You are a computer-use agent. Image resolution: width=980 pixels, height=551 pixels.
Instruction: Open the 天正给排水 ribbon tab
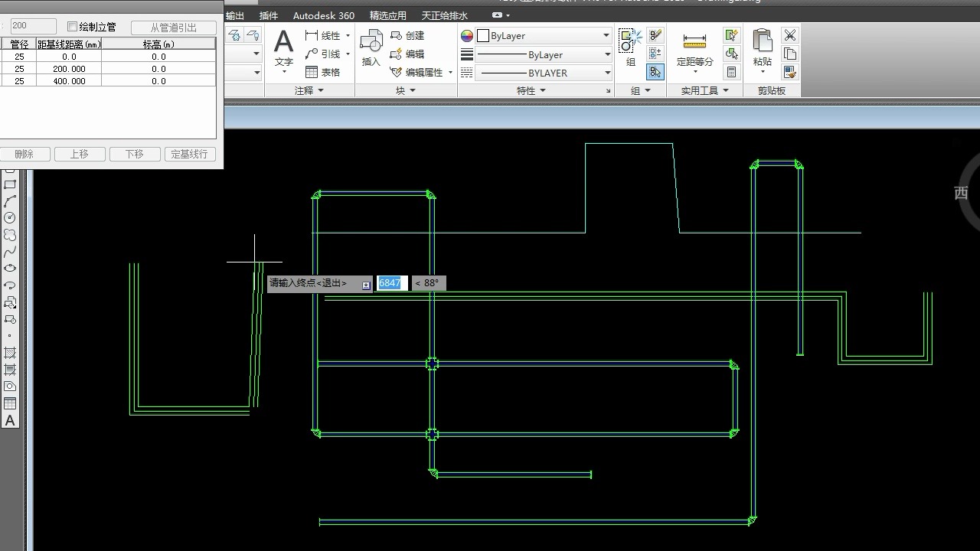point(445,15)
